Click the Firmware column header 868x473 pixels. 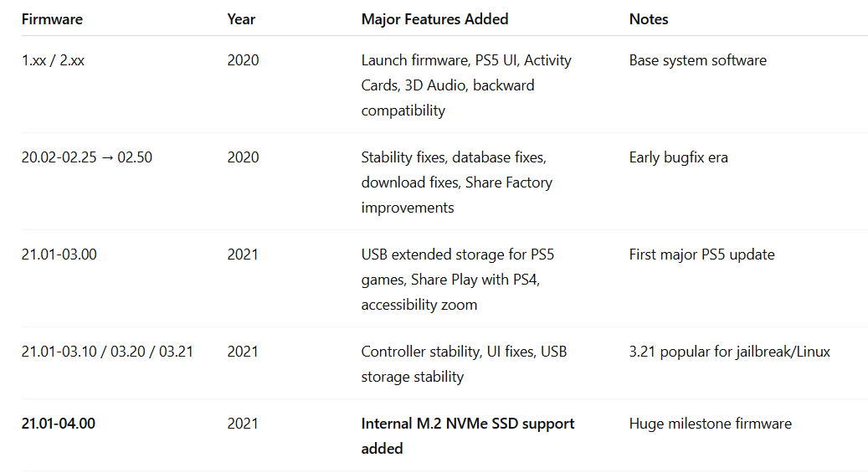coord(52,19)
